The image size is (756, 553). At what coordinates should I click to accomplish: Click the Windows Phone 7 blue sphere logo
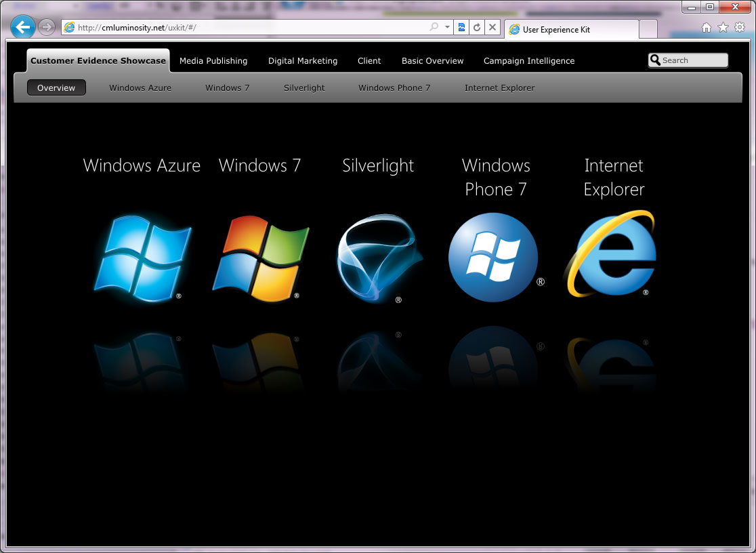[x=494, y=258]
